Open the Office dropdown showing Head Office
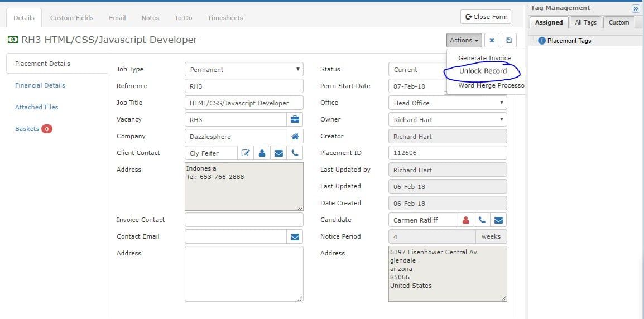The height and width of the screenshot is (319, 644). pyautogui.click(x=448, y=103)
